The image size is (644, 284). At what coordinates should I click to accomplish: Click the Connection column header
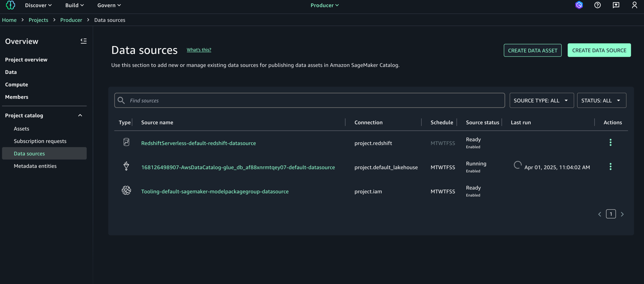[x=368, y=123]
